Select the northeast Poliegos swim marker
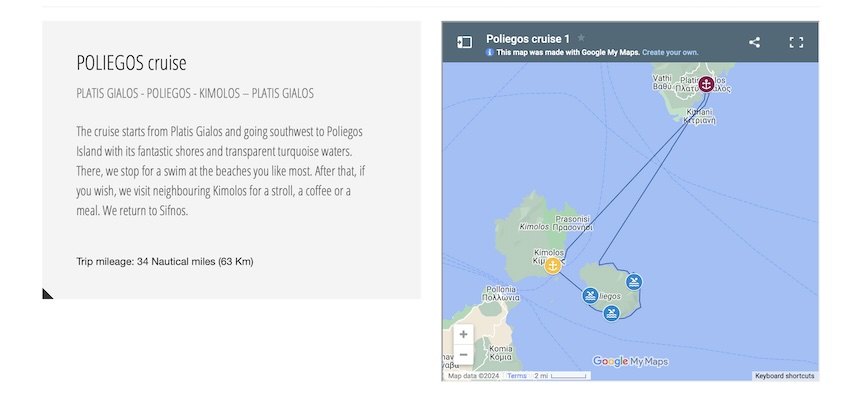 (634, 282)
